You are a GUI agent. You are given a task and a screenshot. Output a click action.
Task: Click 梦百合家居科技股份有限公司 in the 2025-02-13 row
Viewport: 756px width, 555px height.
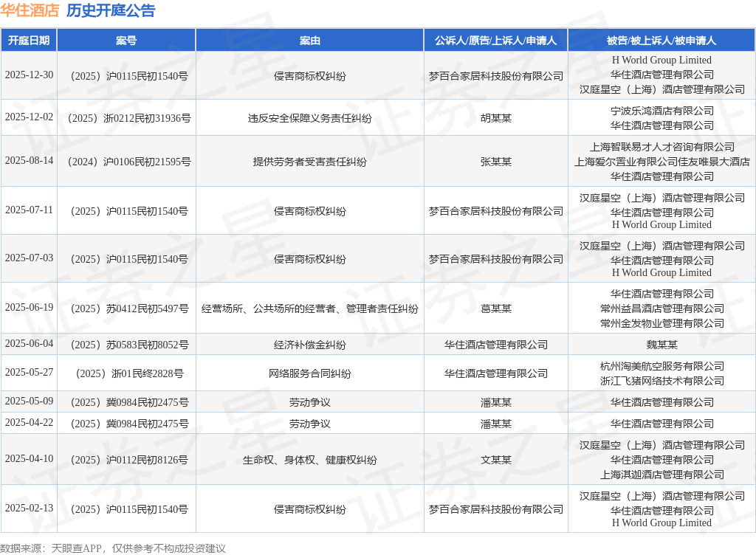pos(496,510)
